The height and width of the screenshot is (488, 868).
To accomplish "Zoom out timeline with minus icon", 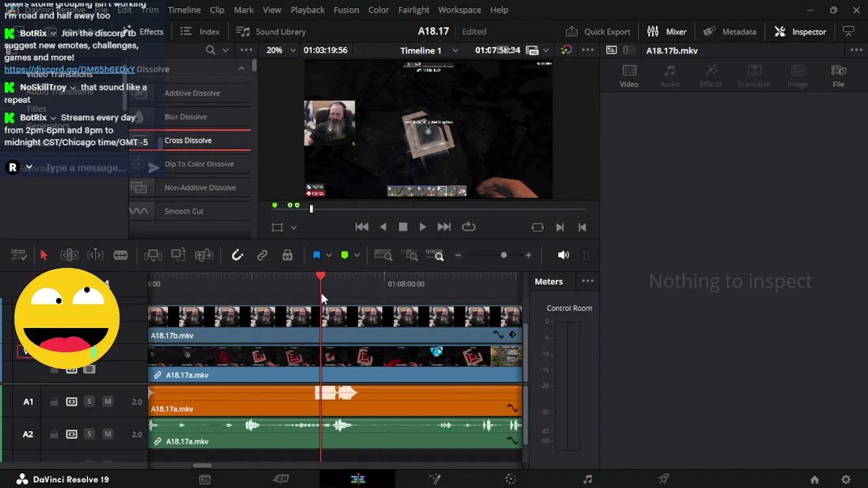I will click(458, 255).
